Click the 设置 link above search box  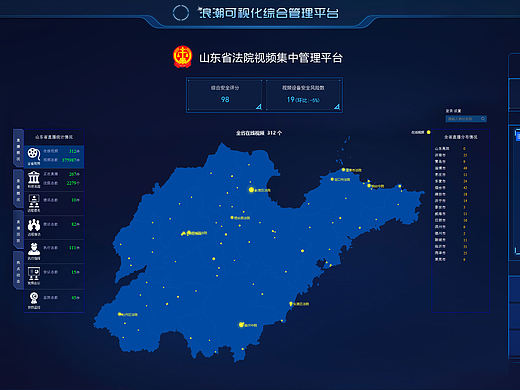click(x=457, y=111)
